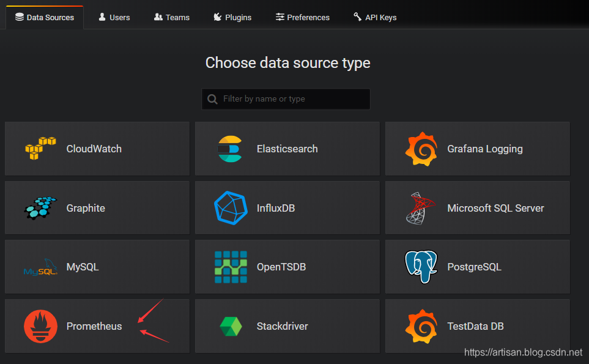Choose the TestData DB Grafana icon
This screenshot has width=589, height=364.
pyautogui.click(x=421, y=327)
